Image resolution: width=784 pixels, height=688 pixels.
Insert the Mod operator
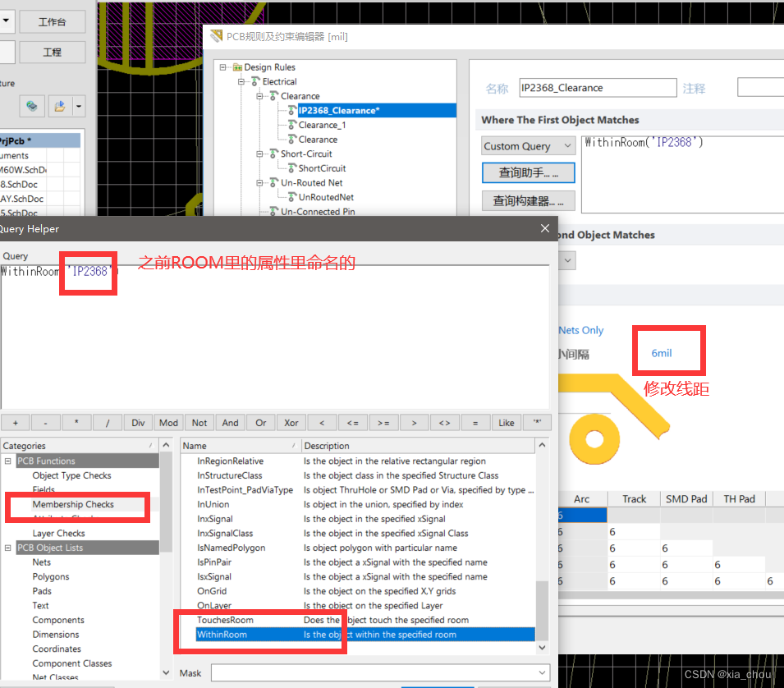tap(168, 423)
